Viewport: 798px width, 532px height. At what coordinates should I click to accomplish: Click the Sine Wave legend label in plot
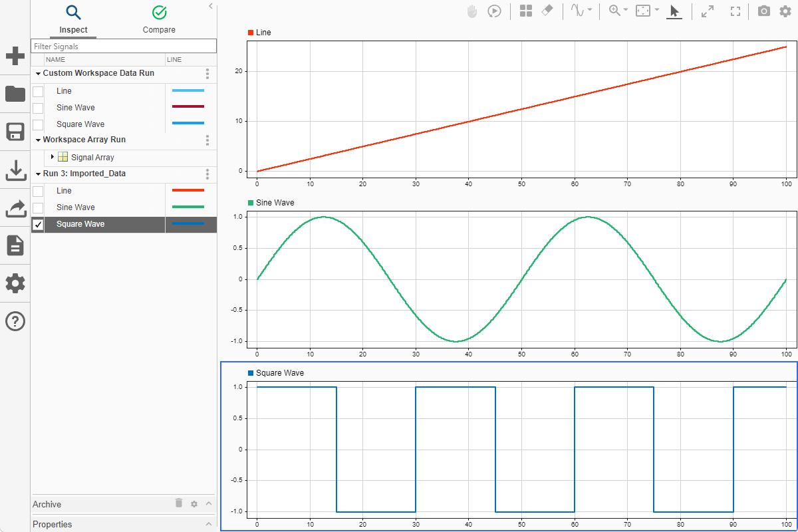click(275, 203)
